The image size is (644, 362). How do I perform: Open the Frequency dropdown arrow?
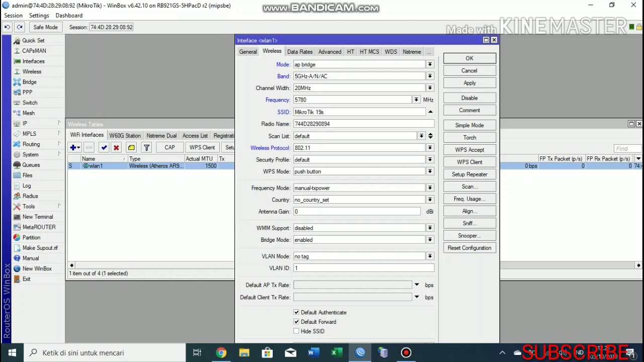pyautogui.click(x=416, y=100)
